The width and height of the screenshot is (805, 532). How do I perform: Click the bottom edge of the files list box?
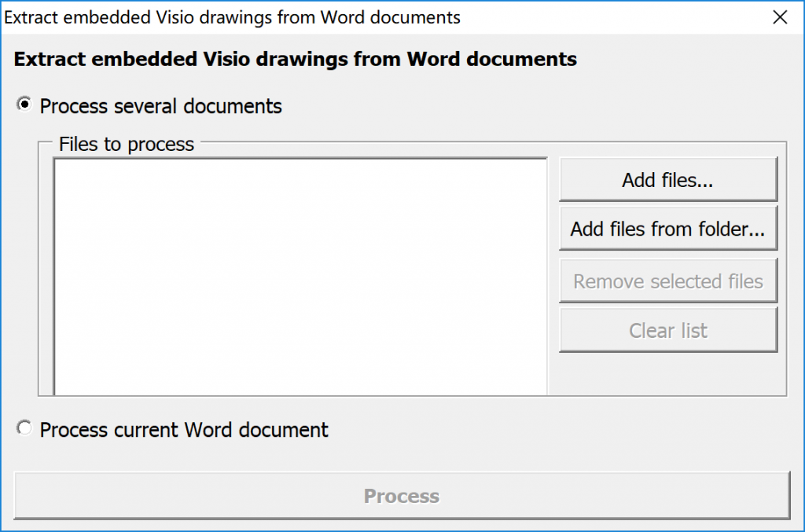click(299, 391)
